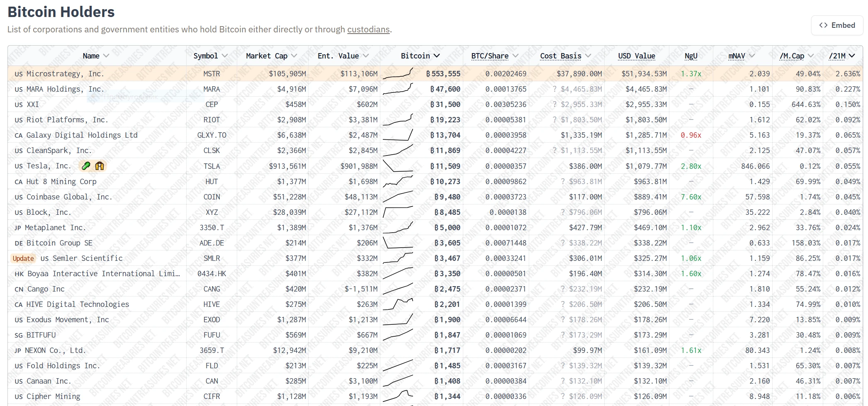Screen dimensions: 868x406
Task: Click the $913,561M market cap cell
Action: click(287, 166)
